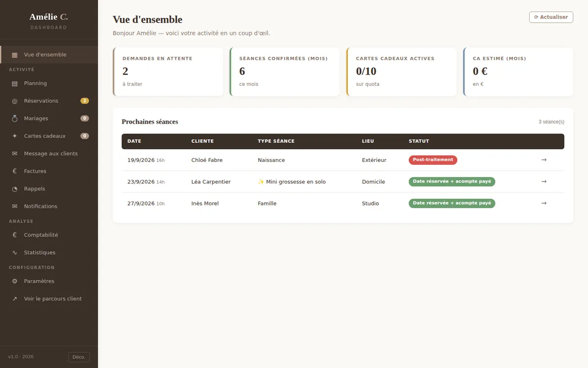Click the Extérieur location cell
Image resolution: width=588 pixels, height=368 pixels.
click(x=374, y=160)
